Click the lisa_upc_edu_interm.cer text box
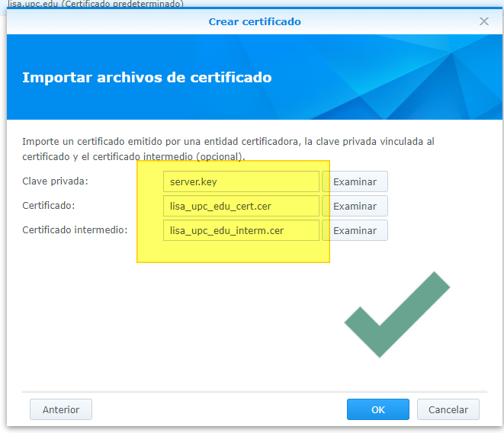 pos(241,230)
